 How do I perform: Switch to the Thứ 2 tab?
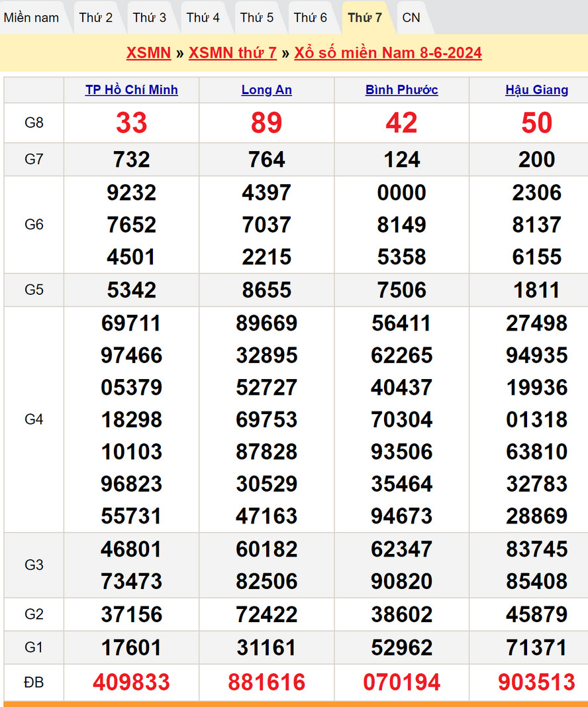pyautogui.click(x=96, y=18)
